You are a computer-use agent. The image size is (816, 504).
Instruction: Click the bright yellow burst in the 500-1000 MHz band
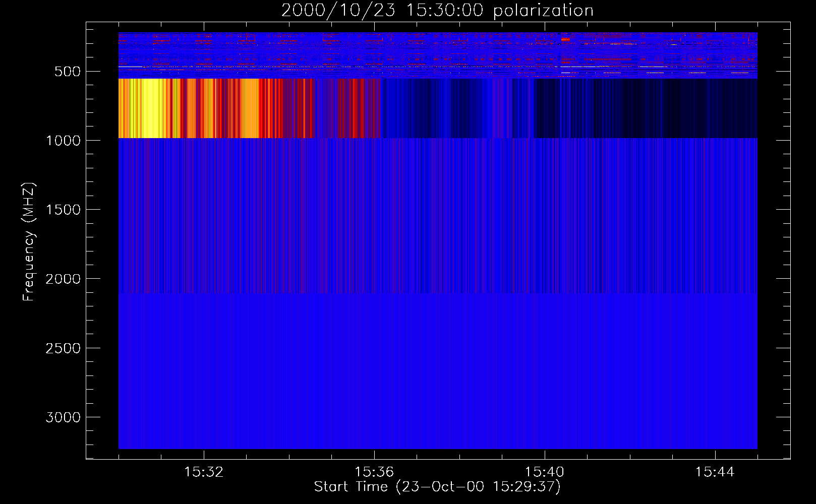tap(149, 108)
